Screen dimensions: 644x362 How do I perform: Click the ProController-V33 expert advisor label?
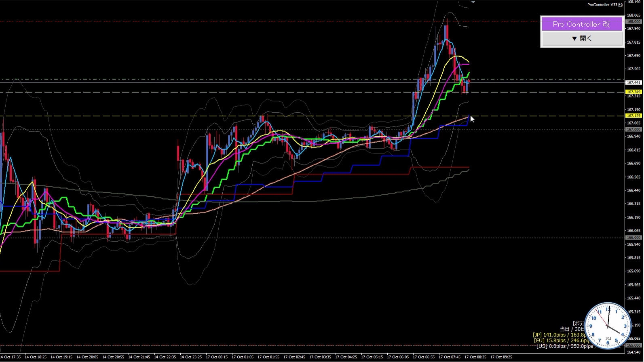point(602,5)
